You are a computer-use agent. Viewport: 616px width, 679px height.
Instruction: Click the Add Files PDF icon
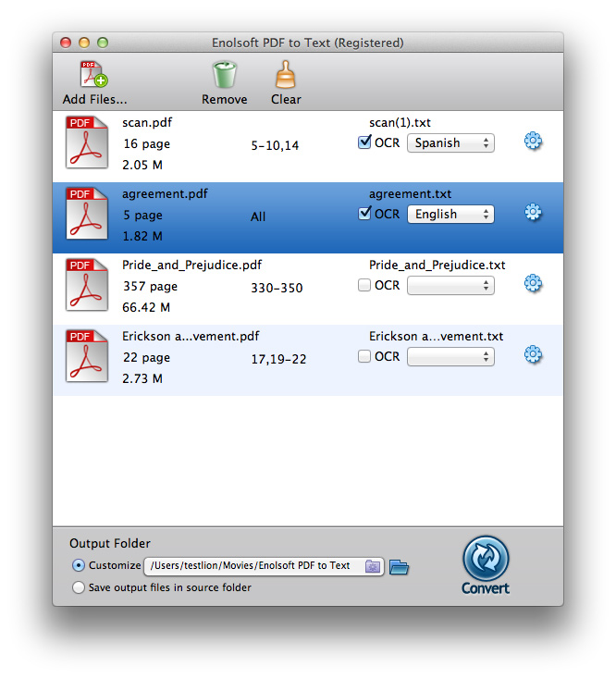coord(94,75)
